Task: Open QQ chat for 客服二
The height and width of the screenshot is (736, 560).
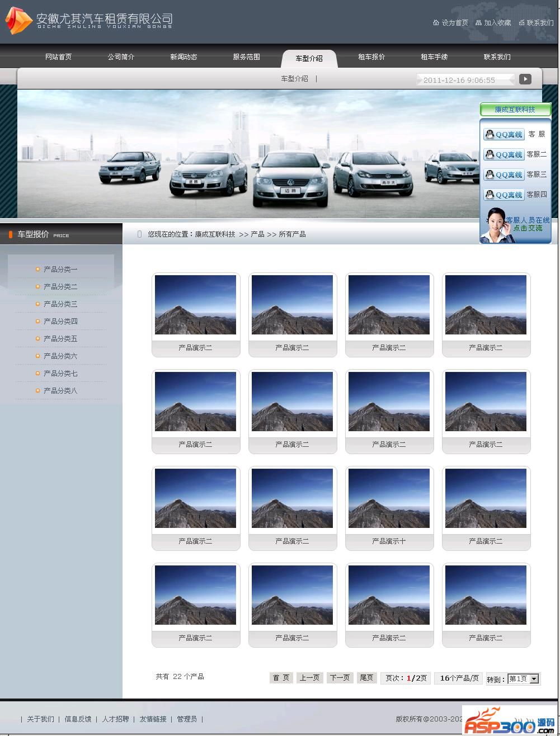Action: pos(503,154)
